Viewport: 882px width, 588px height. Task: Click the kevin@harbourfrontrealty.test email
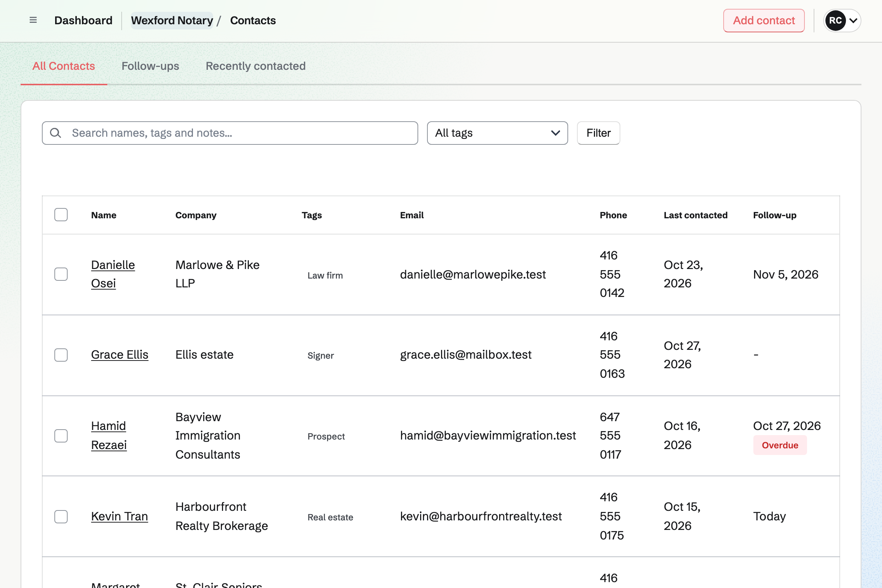click(x=481, y=516)
